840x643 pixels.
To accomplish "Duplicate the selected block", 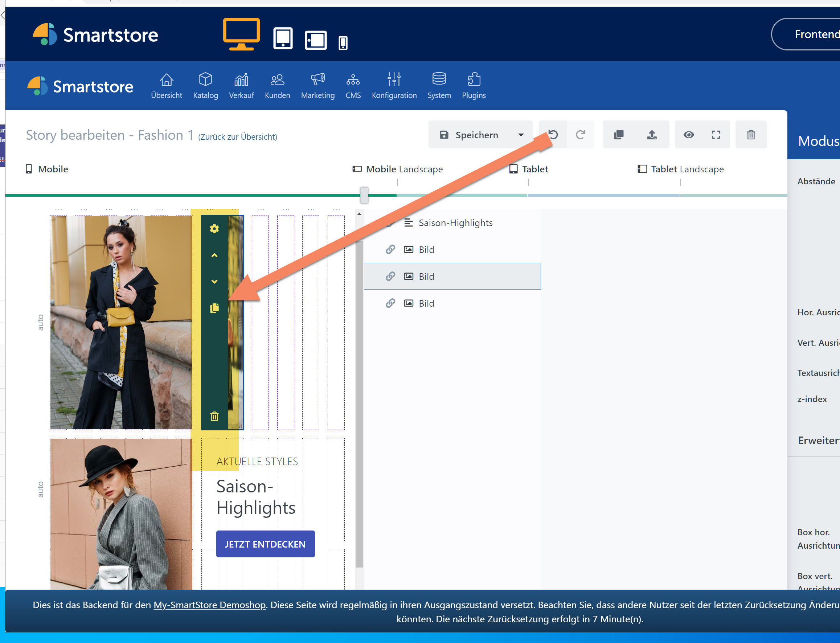I will [215, 307].
